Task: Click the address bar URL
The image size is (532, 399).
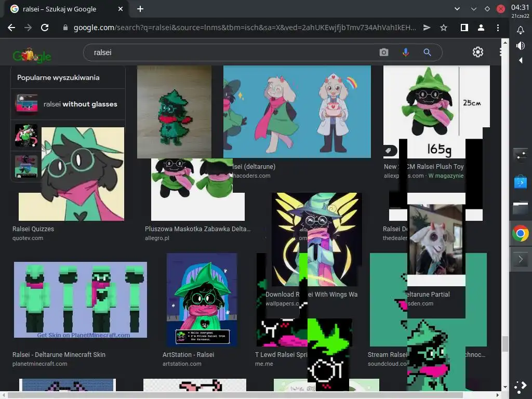Action: click(x=244, y=28)
